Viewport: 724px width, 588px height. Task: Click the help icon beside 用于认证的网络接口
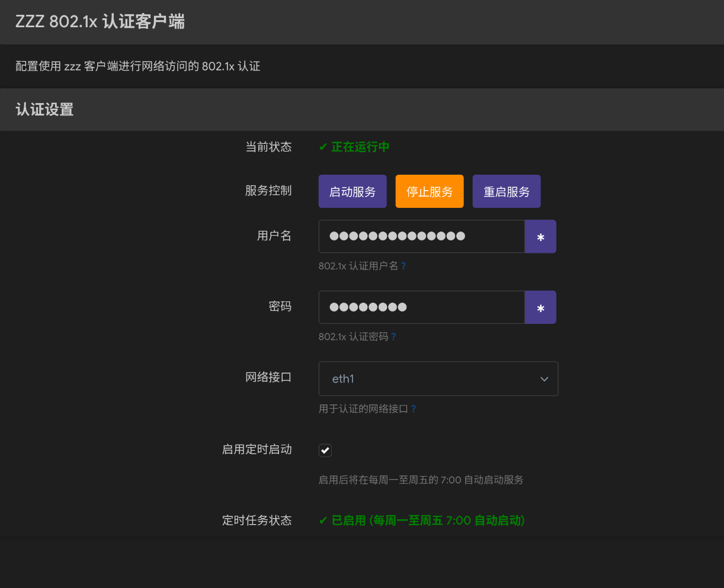[413, 409]
